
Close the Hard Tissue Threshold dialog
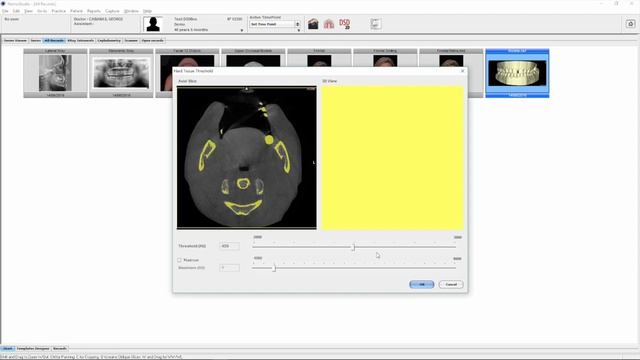point(462,71)
